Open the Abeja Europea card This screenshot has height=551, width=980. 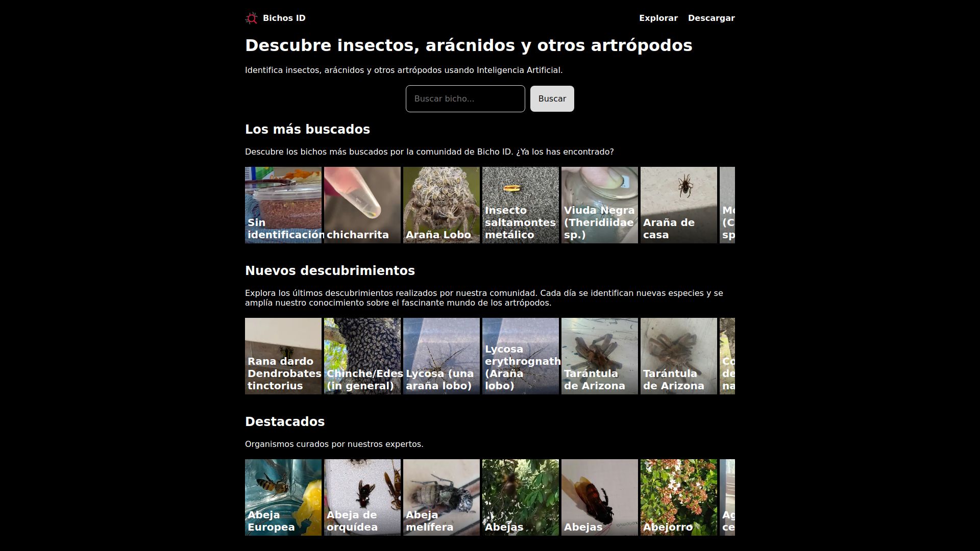283,497
